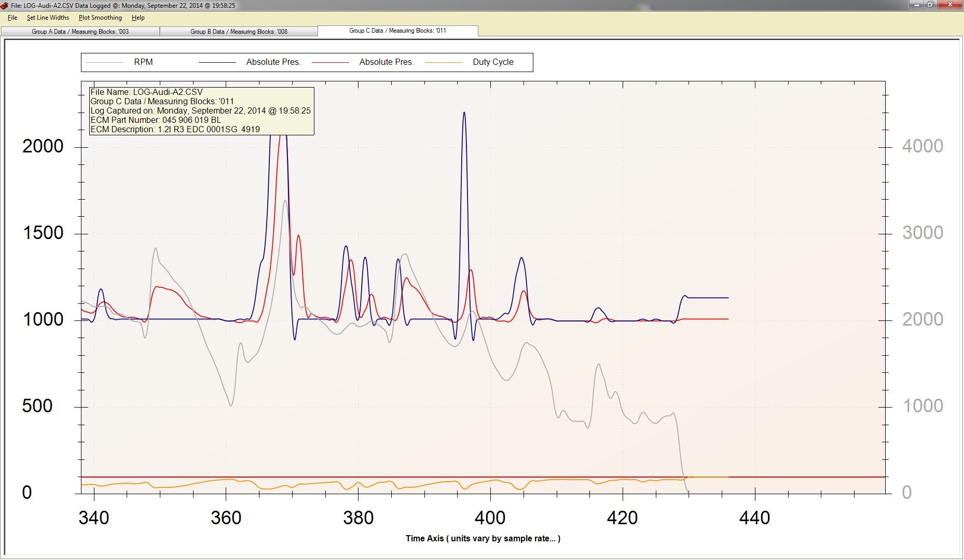The image size is (964, 560).
Task: Click the gray RPM line sample in legend
Action: [x=105, y=62]
